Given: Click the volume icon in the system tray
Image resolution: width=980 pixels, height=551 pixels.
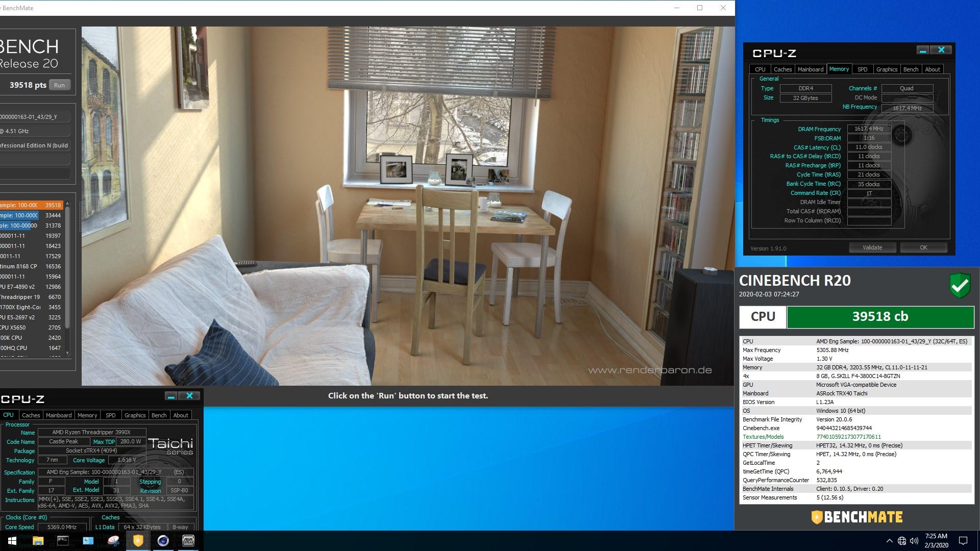Looking at the screenshot, I should [914, 541].
